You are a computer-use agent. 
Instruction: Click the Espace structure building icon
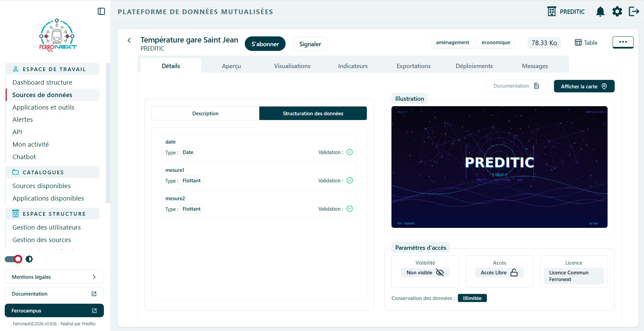tap(16, 214)
